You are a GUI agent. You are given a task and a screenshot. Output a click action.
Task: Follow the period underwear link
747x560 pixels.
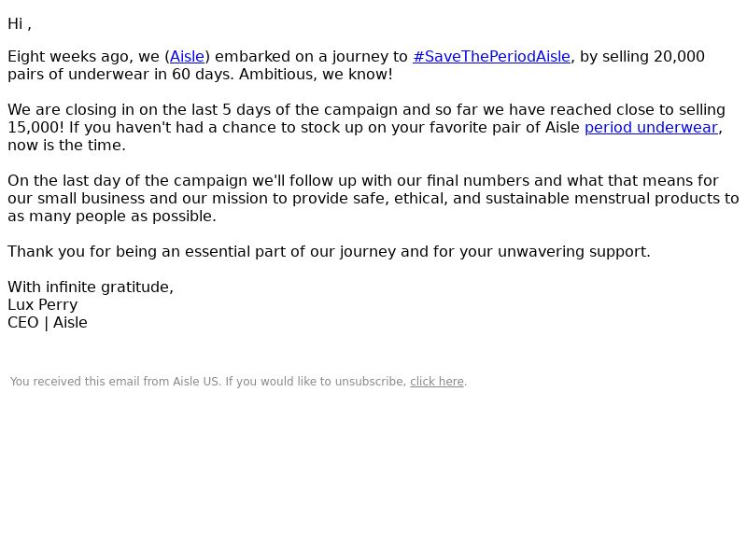tap(651, 128)
